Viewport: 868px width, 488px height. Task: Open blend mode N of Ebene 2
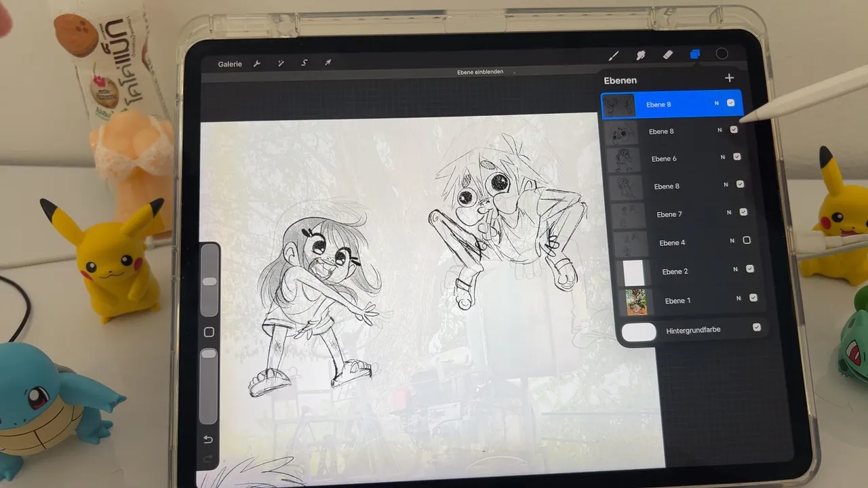tap(736, 269)
